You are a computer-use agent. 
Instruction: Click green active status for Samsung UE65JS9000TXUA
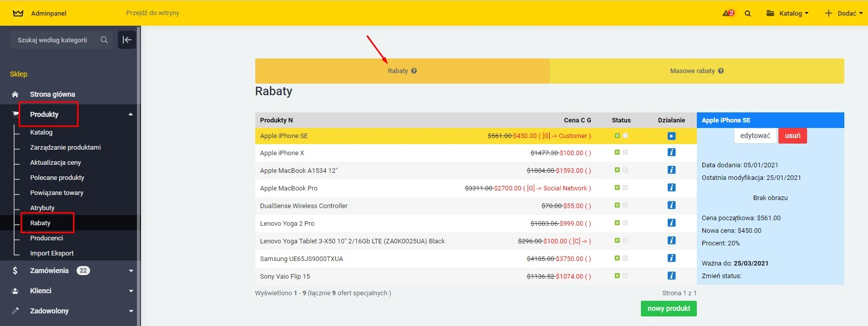[x=617, y=258]
